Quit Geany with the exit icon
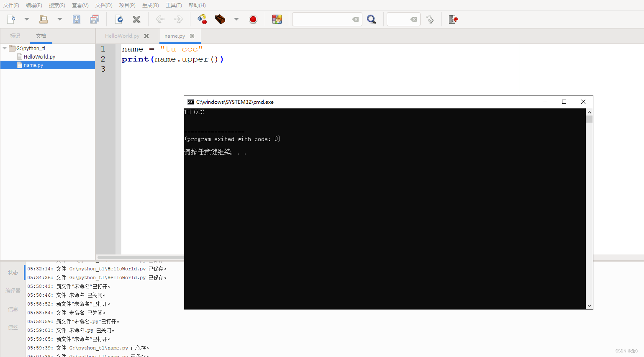Image resolution: width=644 pixels, height=357 pixels. 454,19
